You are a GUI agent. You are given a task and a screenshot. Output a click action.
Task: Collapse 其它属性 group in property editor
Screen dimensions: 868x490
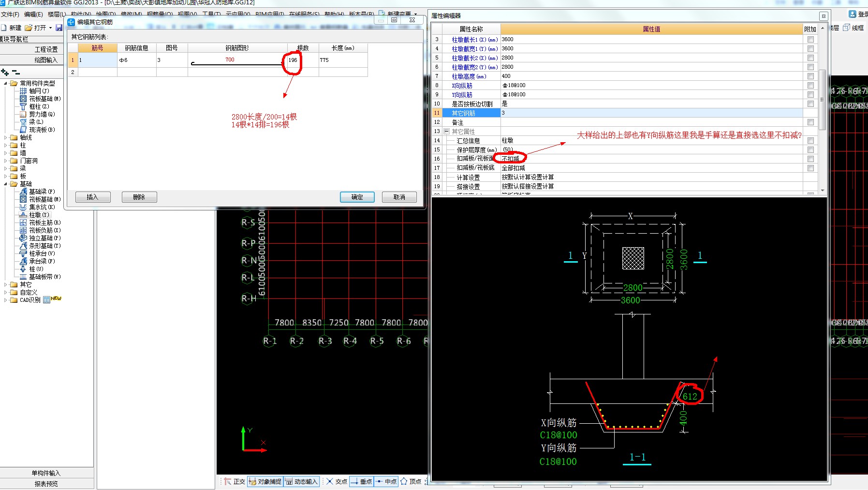(447, 132)
